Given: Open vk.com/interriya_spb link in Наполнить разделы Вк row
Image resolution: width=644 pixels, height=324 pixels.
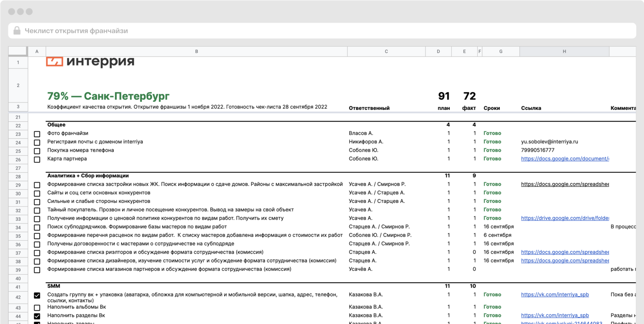Looking at the screenshot, I should tap(555, 315).
